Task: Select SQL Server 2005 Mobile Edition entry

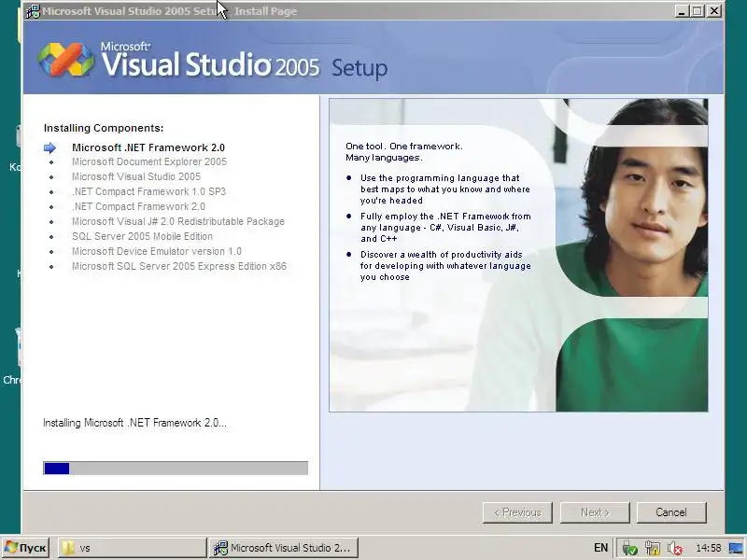Action: (x=142, y=236)
